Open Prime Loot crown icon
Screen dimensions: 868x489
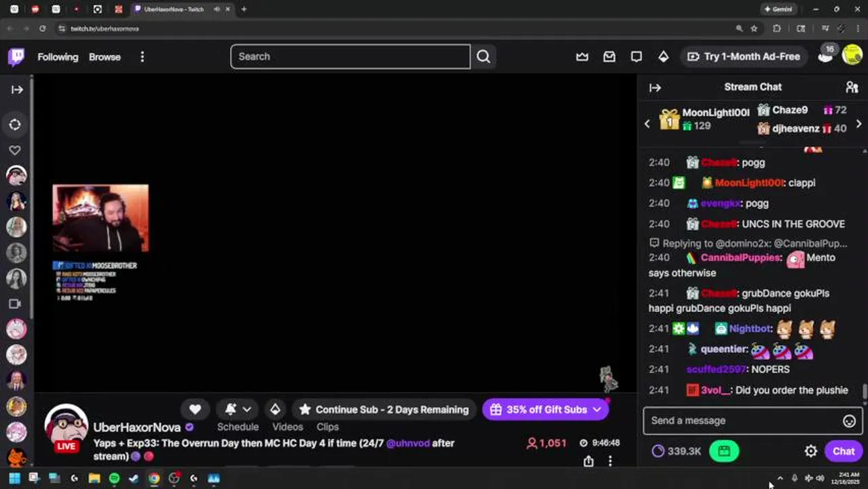pos(582,56)
